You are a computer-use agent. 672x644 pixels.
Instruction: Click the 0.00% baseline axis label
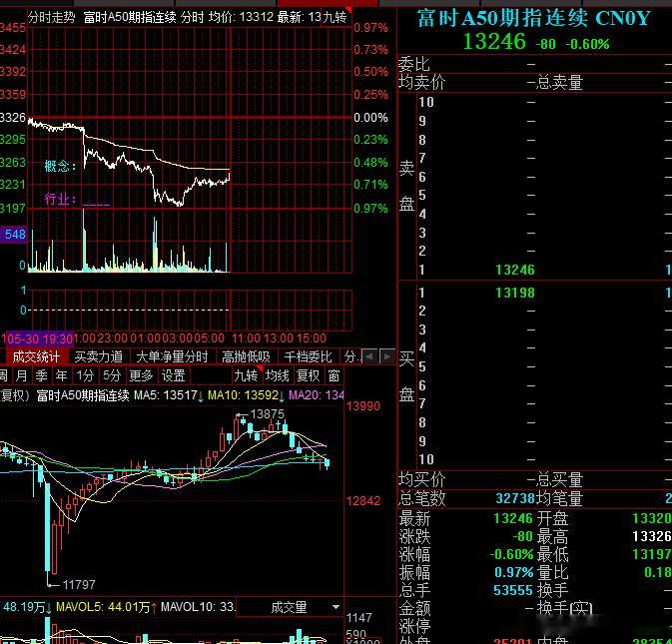tap(370, 118)
